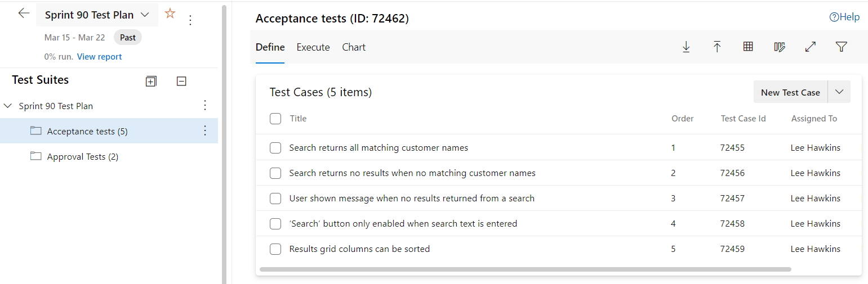The width and height of the screenshot is (868, 284).
Task: Open the filter funnel icon
Action: [842, 47]
